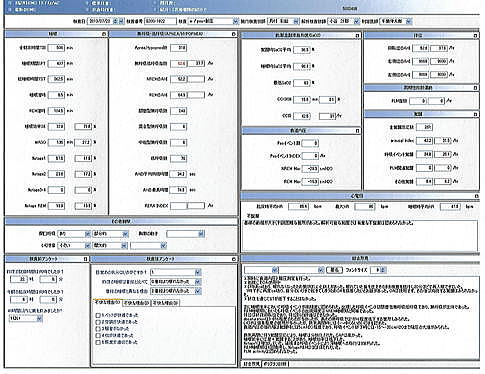
Task: Open the second dropdown in the second other-findings row
Action: 110,246
